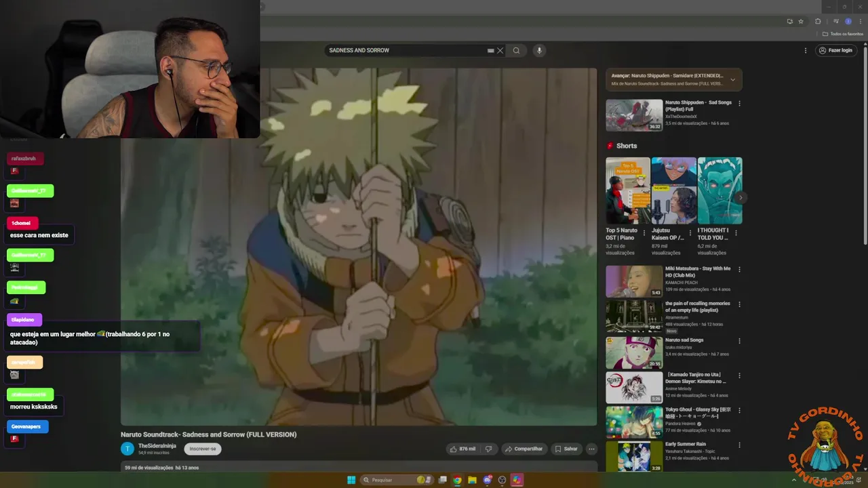Viewport: 868px width, 488px height.
Task: Open the Windows Start menu
Action: point(351,480)
